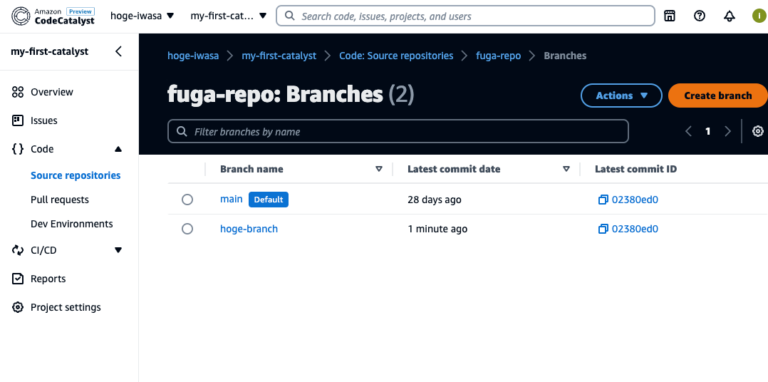
Task: Click the Code curly braces icon
Action: pyautogui.click(x=18, y=149)
